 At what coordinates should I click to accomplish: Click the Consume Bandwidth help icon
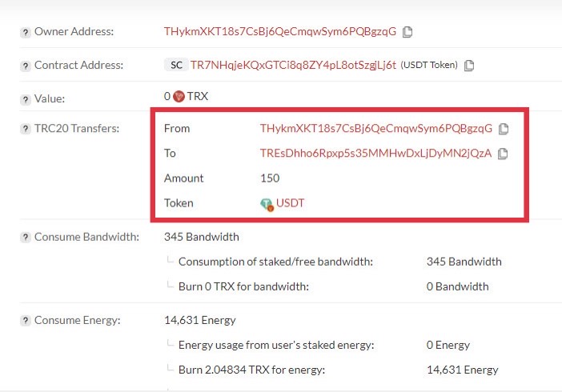25,238
